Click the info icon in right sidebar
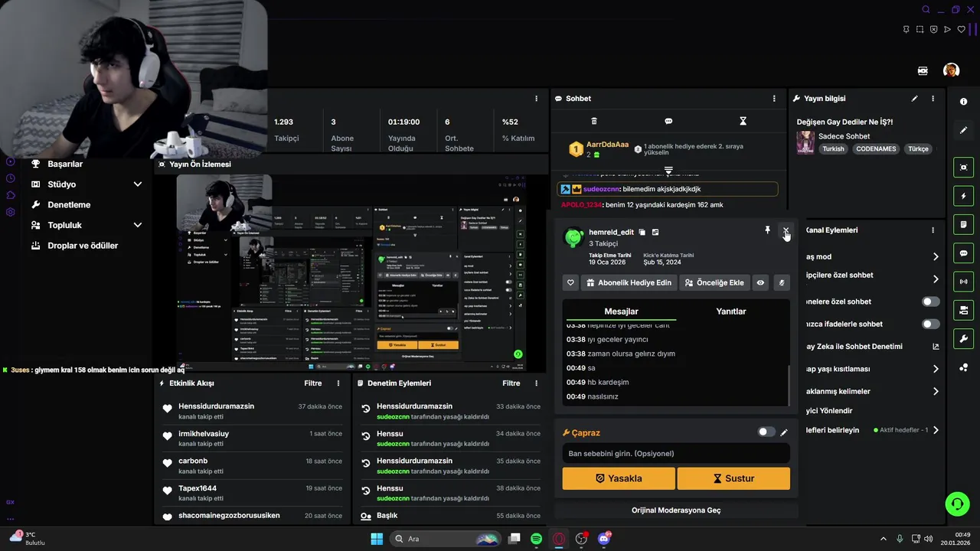 (963, 102)
